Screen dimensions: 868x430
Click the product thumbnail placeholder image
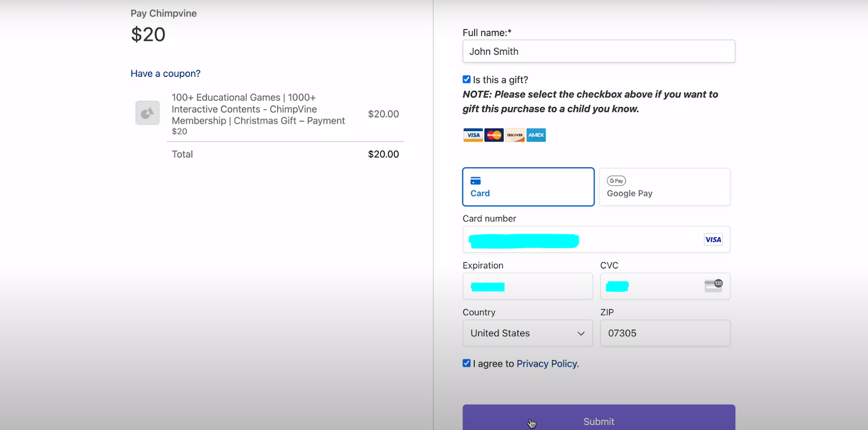[x=148, y=113]
